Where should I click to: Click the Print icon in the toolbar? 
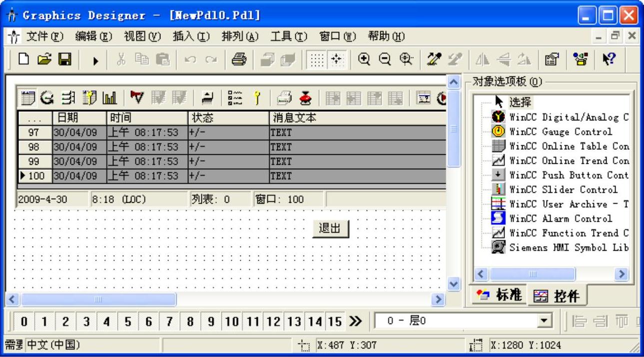tap(239, 59)
